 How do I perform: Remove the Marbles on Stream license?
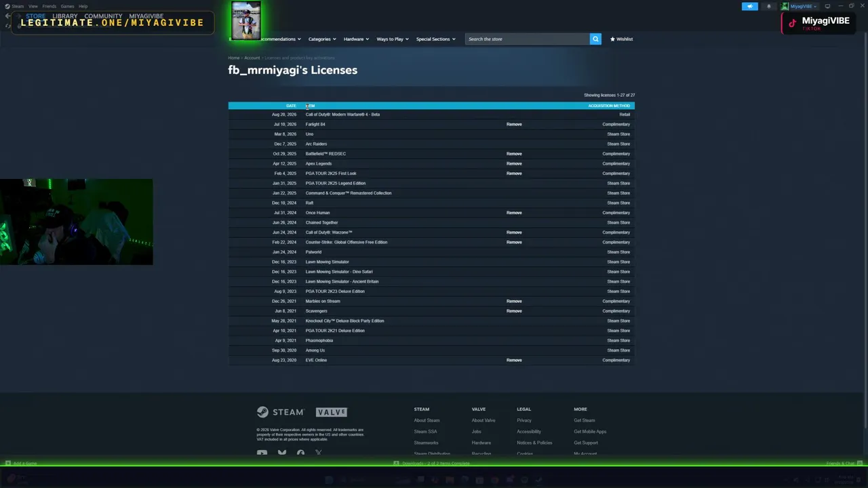click(x=514, y=301)
